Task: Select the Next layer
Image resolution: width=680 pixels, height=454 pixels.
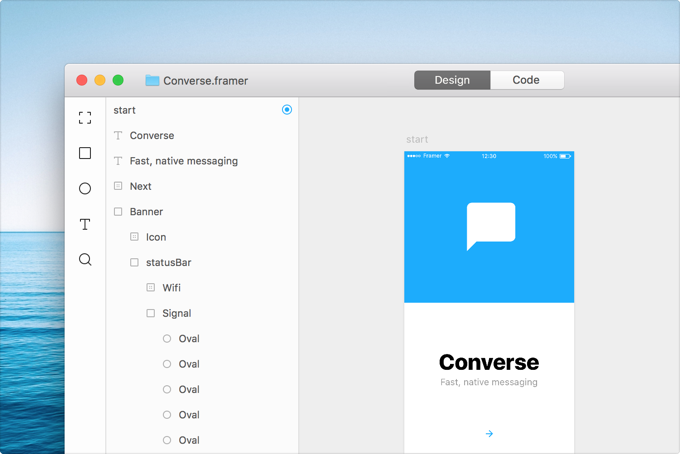Action: point(202,186)
